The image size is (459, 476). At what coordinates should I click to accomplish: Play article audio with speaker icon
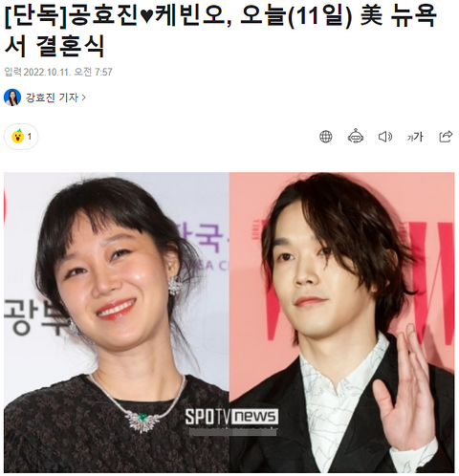[385, 137]
